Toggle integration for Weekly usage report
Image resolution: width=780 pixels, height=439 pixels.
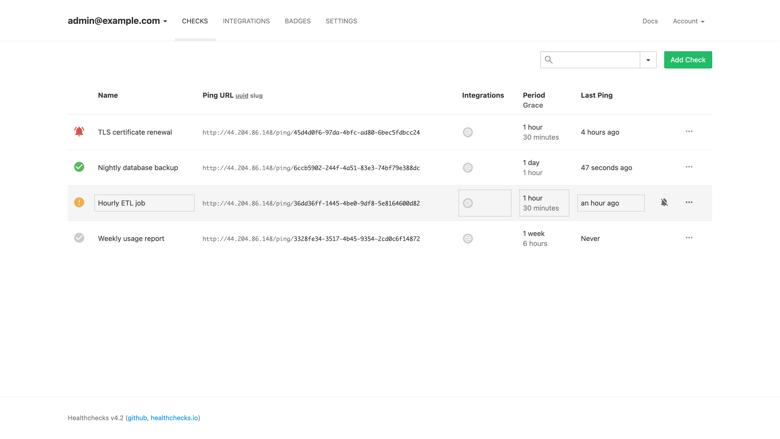pos(468,239)
